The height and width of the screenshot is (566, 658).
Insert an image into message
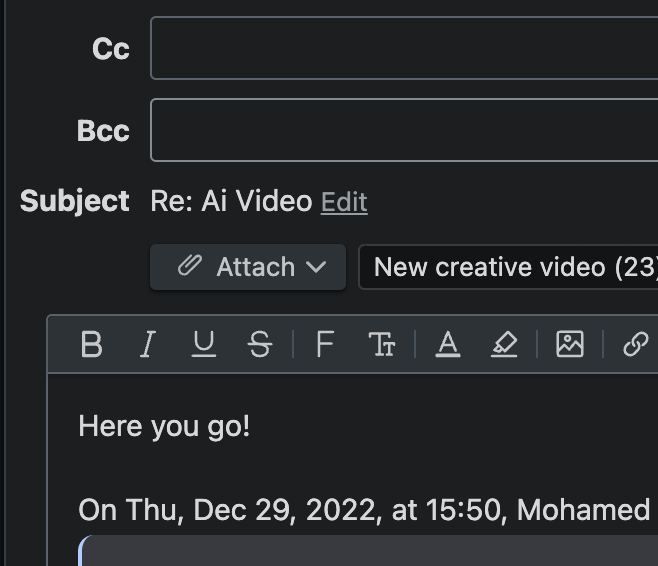pyautogui.click(x=570, y=345)
